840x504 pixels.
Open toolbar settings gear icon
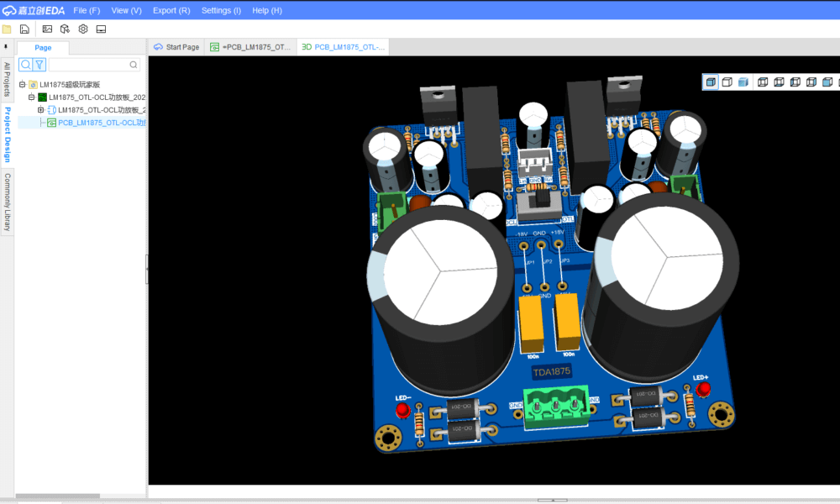(82, 29)
